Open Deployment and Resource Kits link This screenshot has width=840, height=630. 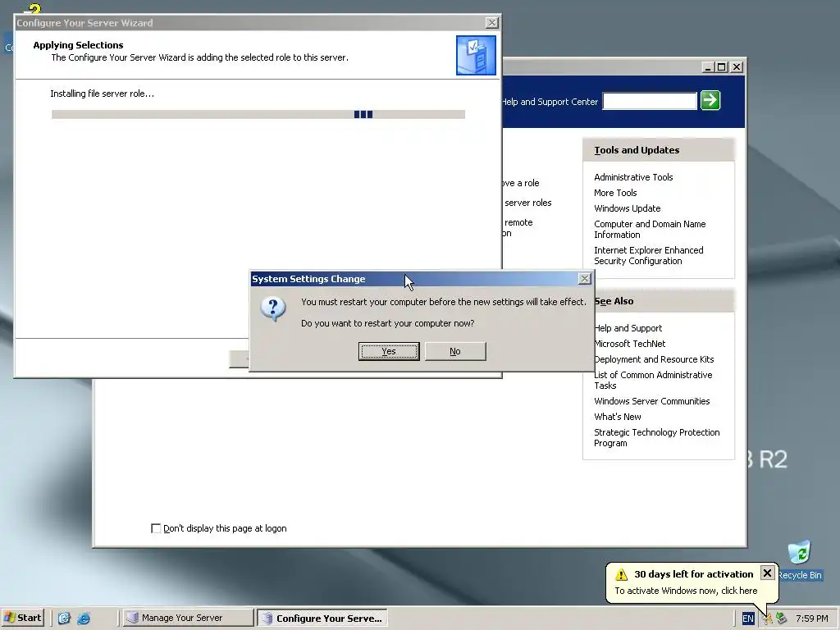pyautogui.click(x=654, y=359)
